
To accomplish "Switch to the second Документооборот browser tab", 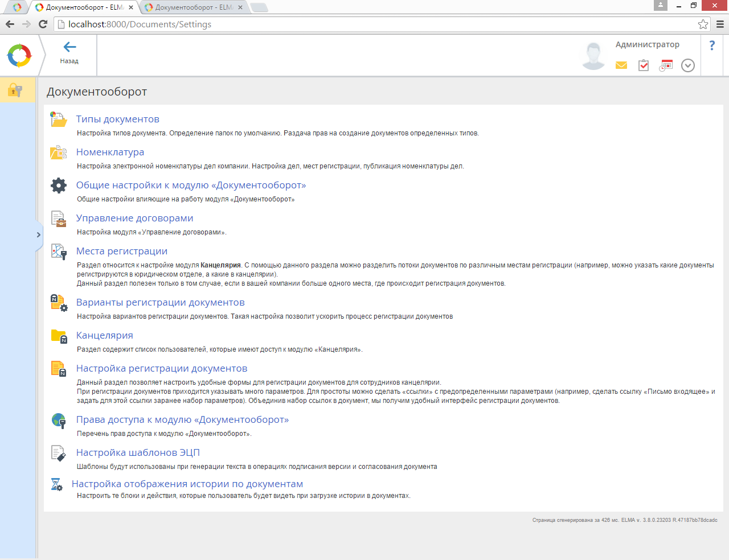I will click(191, 7).
